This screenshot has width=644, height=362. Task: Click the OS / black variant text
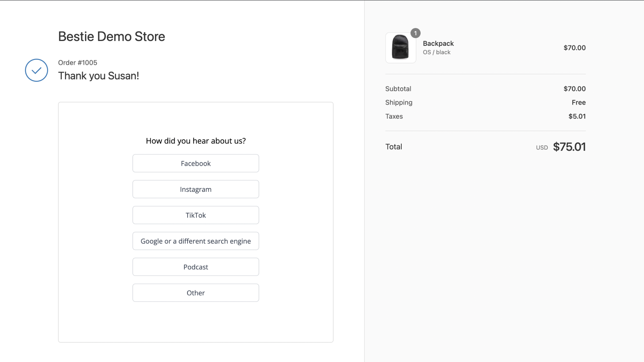437,52
